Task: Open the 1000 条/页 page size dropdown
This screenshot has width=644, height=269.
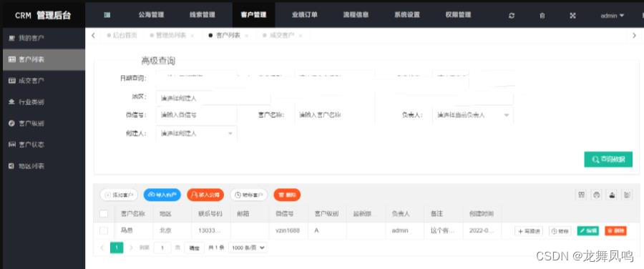Action: coord(248,248)
